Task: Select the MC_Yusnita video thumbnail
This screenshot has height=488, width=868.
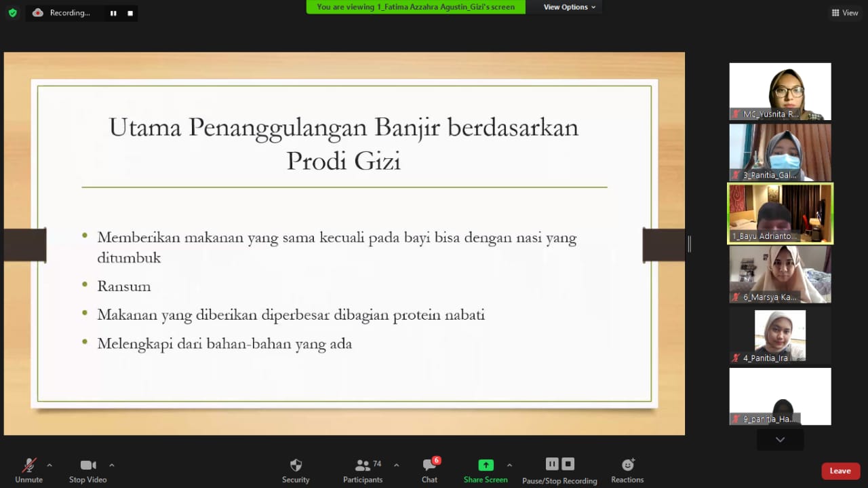Action: click(x=780, y=91)
